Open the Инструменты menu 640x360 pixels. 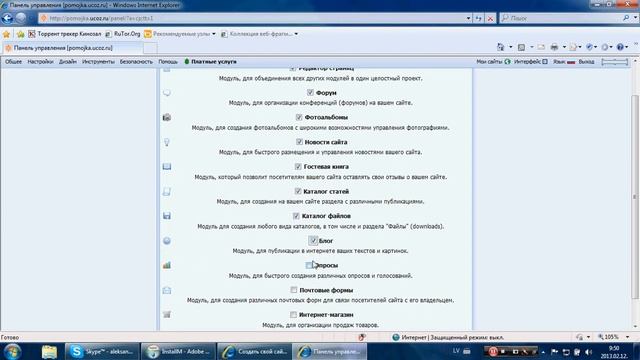[x=98, y=62]
